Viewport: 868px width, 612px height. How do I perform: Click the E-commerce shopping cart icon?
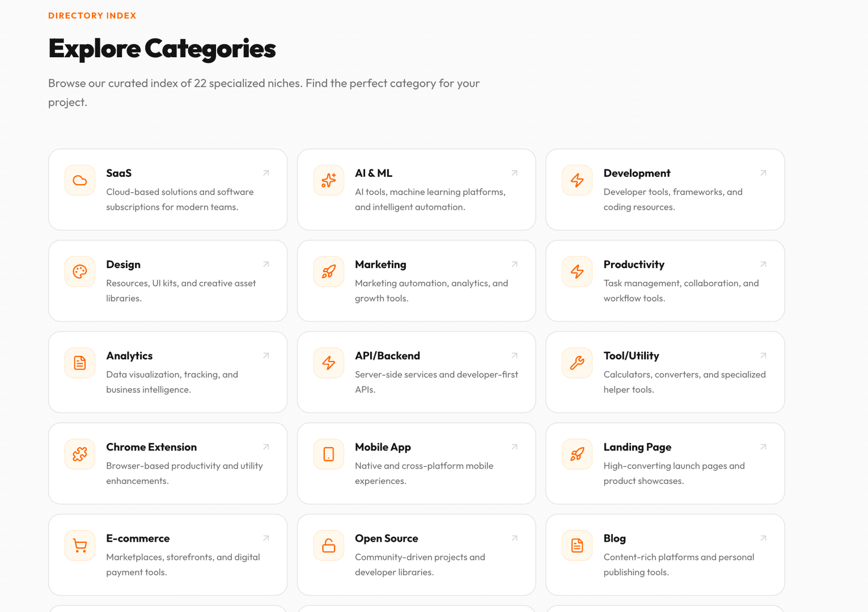tap(80, 545)
